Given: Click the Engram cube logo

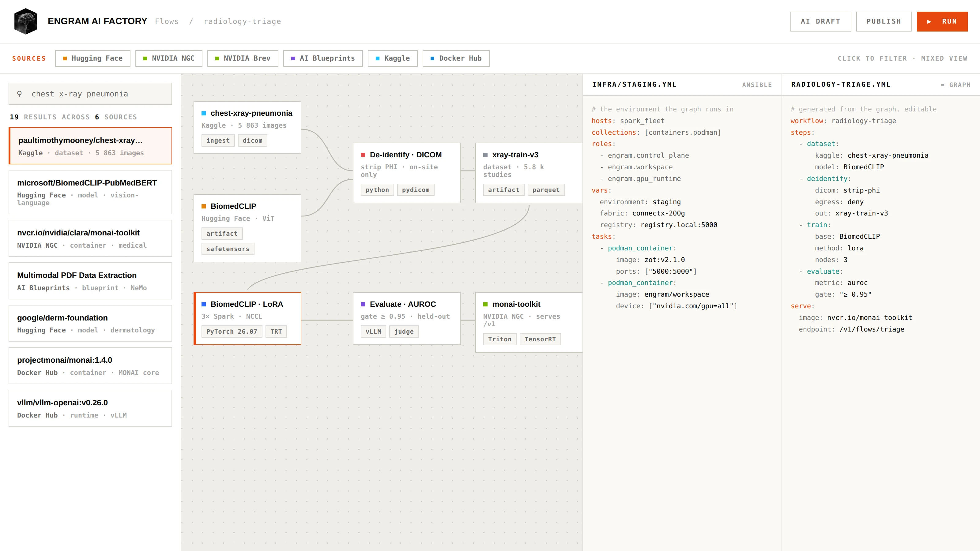Looking at the screenshot, I should (25, 21).
